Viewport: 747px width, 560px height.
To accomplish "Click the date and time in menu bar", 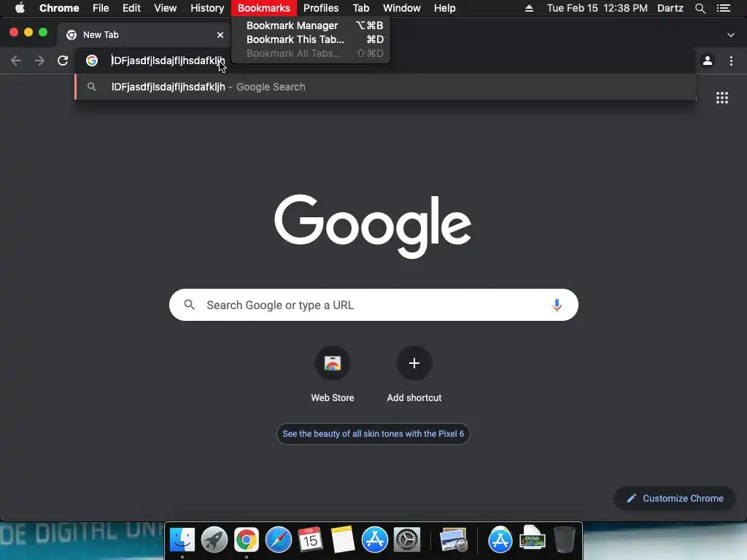I will tap(597, 8).
